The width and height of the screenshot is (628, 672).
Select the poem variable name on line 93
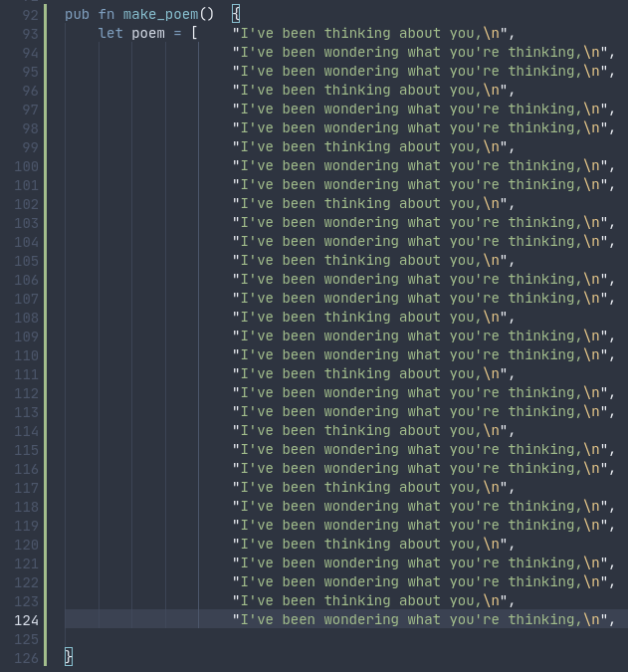[148, 33]
